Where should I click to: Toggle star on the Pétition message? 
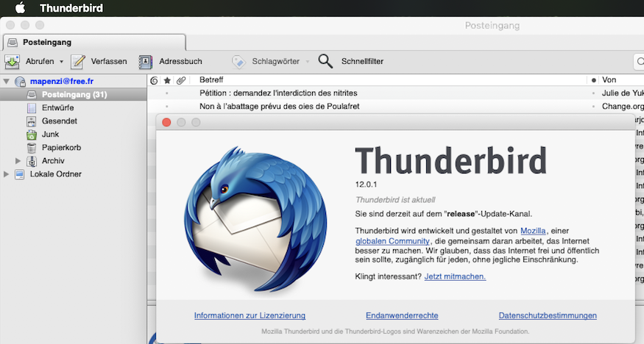click(167, 93)
